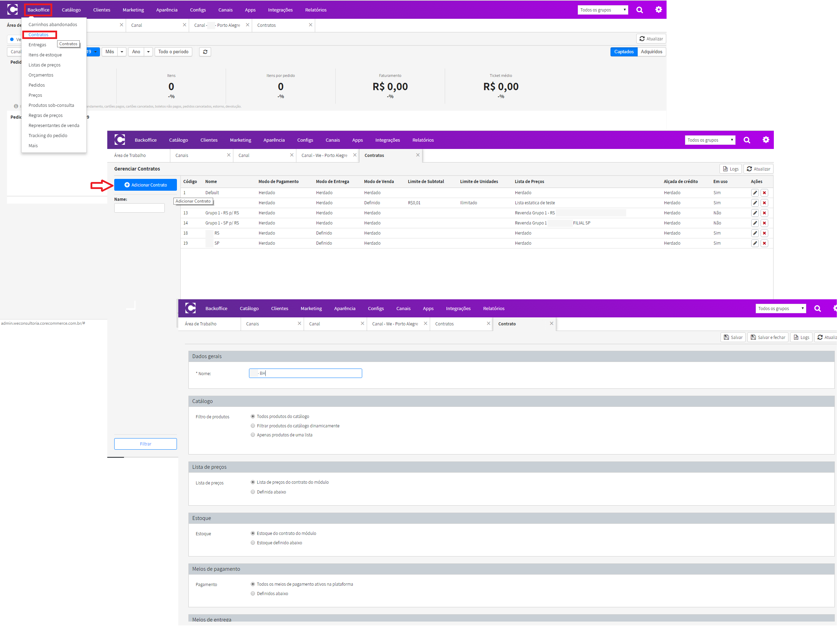Edit the Lista estatica de teste contract

tap(755, 203)
